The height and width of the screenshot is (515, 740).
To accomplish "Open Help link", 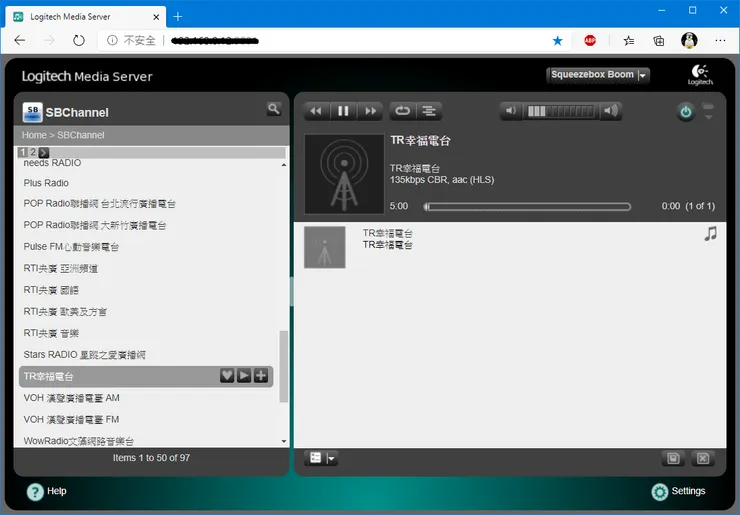I will click(x=57, y=491).
